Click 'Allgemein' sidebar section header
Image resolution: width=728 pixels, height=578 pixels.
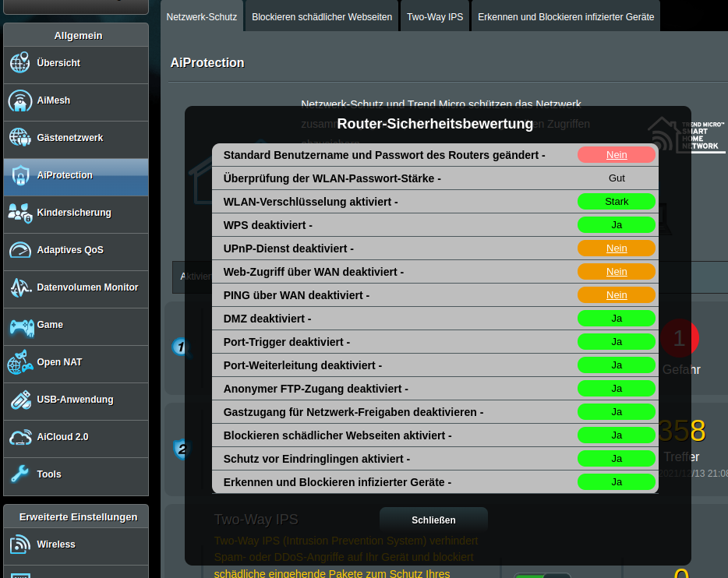click(78, 36)
